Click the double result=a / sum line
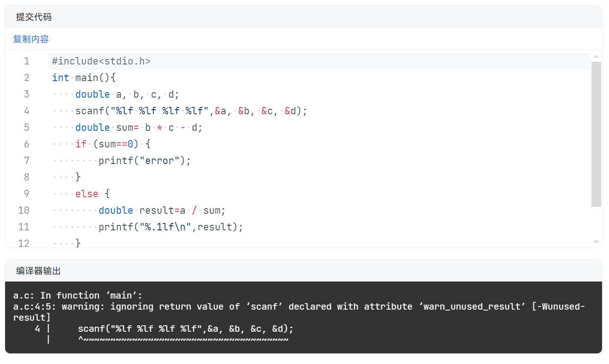 pyautogui.click(x=162, y=211)
